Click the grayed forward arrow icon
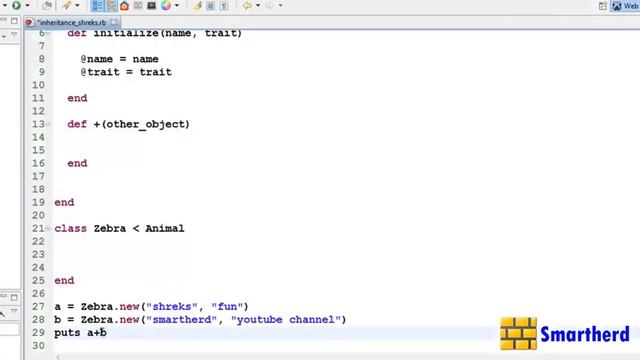This screenshot has width=640, height=360. tap(269, 5)
